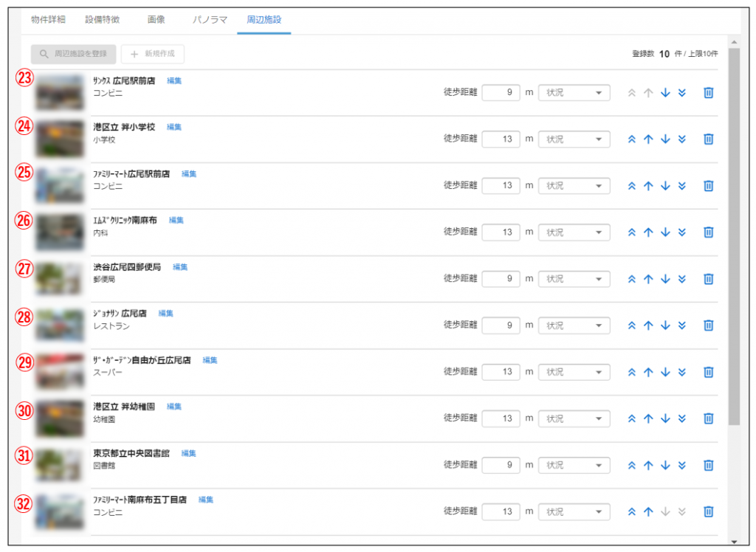Delete the 港区立 笄小学校 entry

coord(708,139)
